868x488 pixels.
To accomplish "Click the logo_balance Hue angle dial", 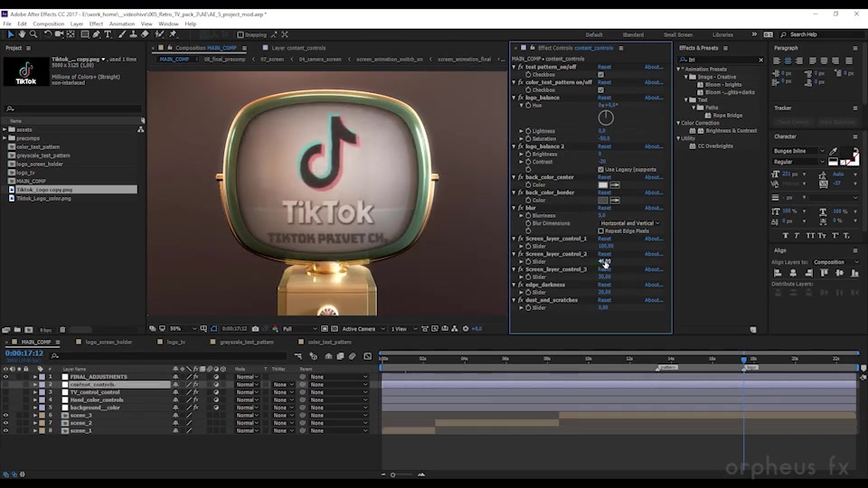I will pyautogui.click(x=606, y=117).
